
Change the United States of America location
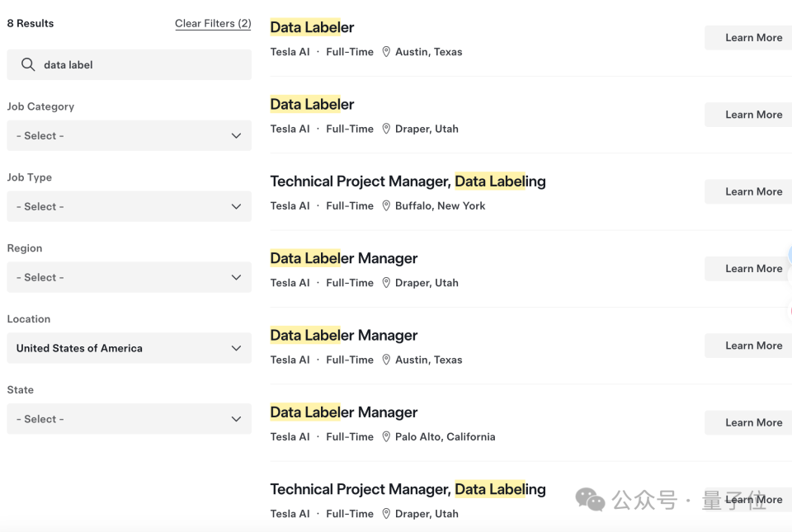pyautogui.click(x=129, y=348)
